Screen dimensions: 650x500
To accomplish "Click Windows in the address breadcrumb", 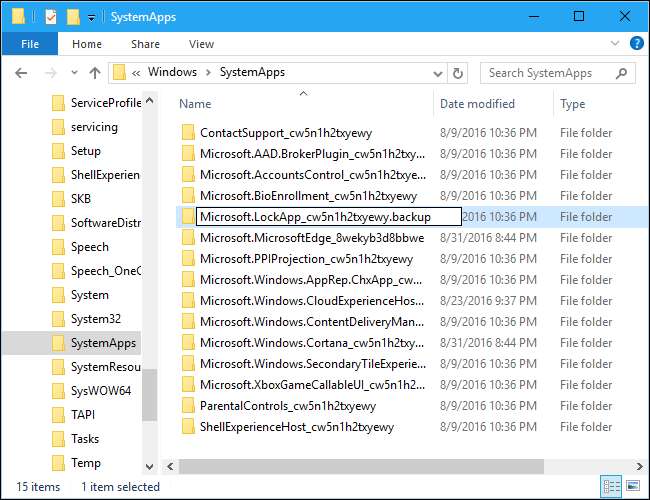I will pyautogui.click(x=172, y=72).
